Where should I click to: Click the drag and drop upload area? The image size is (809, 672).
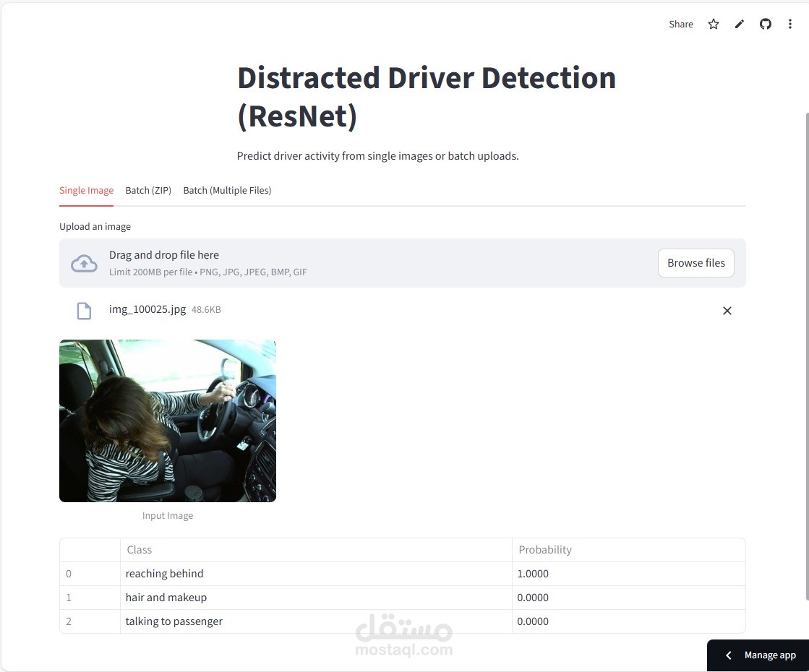pos(403,263)
